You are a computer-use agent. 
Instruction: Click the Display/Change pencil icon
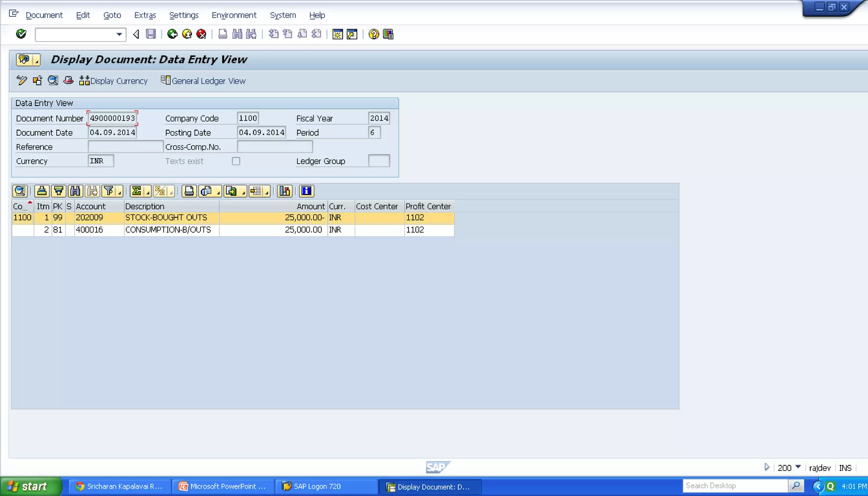click(22, 81)
